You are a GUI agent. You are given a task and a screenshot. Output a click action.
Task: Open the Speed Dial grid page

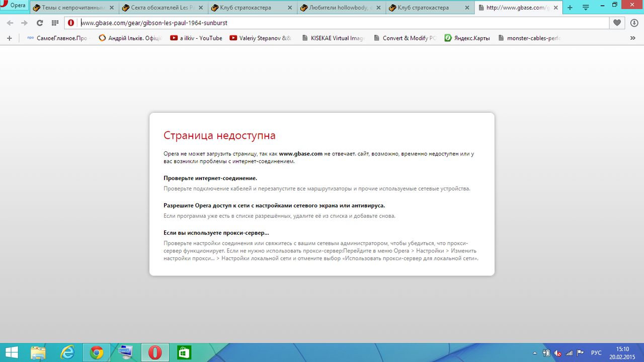(55, 23)
